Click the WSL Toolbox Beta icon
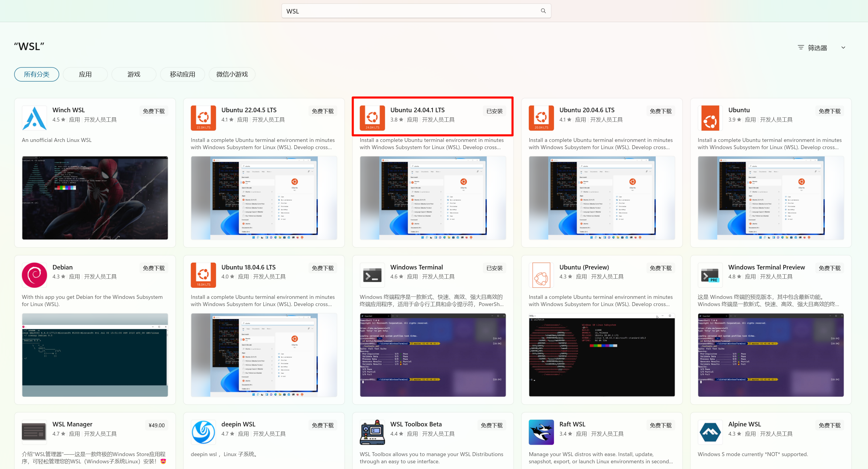This screenshot has height=469, width=868. tap(372, 432)
